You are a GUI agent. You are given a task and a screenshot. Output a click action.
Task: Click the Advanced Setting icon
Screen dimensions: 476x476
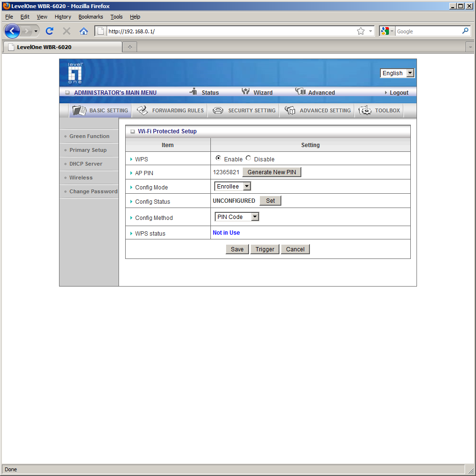(x=290, y=110)
